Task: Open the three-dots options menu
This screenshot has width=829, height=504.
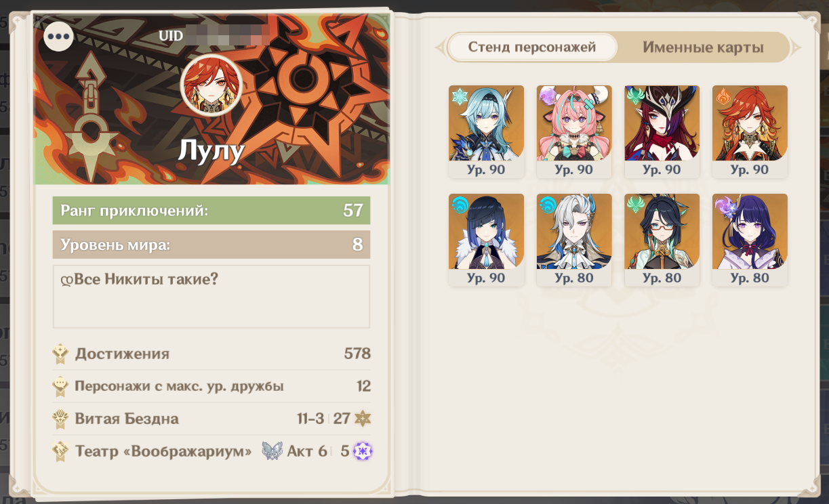Action: pos(58,37)
